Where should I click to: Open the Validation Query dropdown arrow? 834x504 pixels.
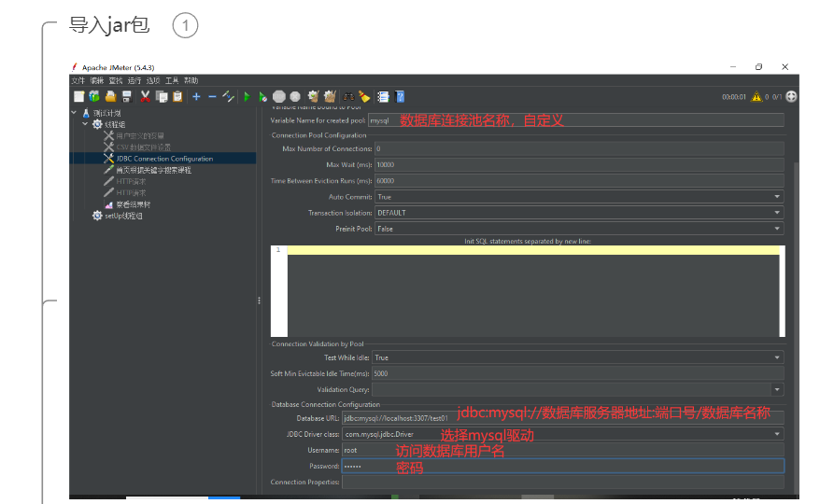(x=777, y=390)
